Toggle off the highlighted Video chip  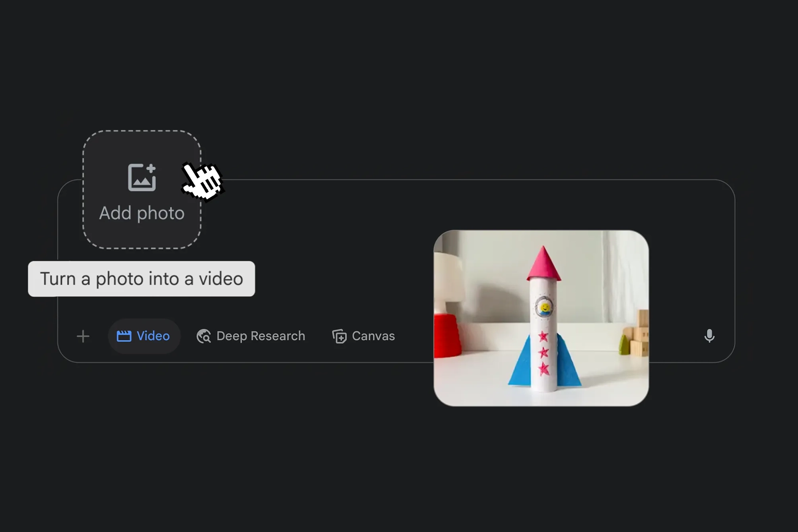click(x=144, y=336)
